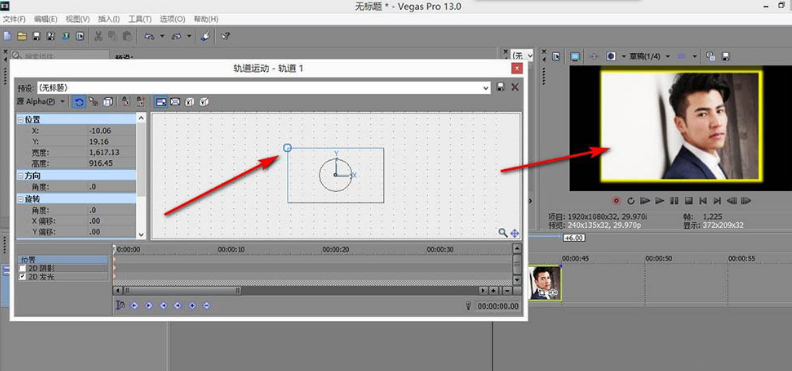Screen dimensions: 792x371
Task: Open the 视图(V) menu
Action: click(x=78, y=19)
